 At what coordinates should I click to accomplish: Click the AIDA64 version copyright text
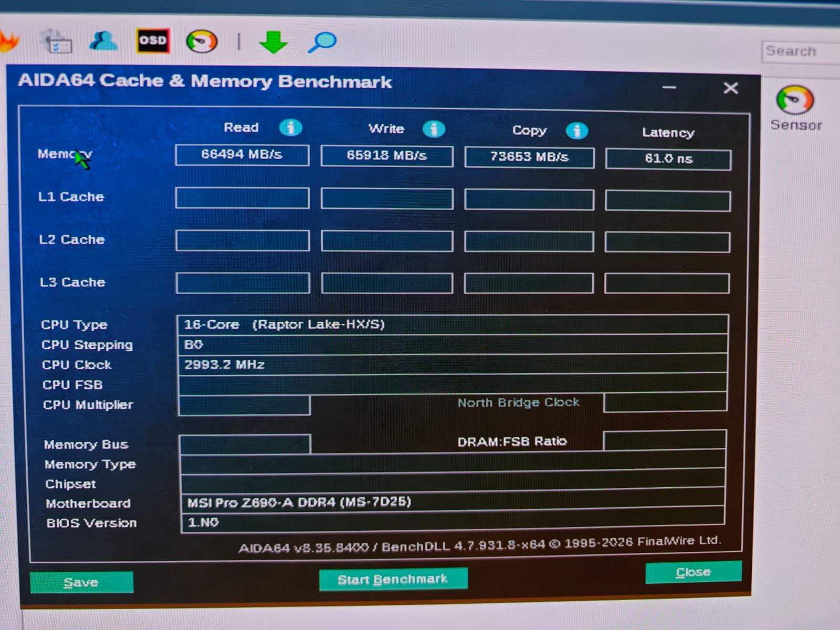click(480, 544)
